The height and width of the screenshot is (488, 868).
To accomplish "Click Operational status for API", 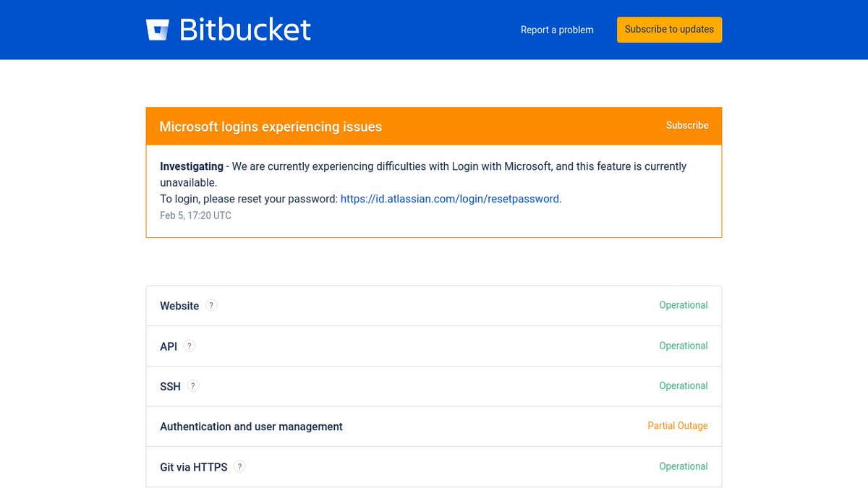I will click(684, 346).
